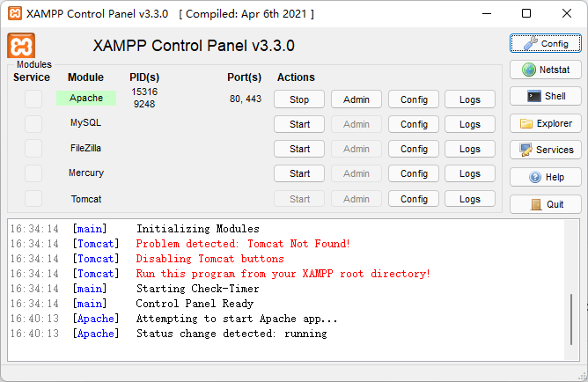588x382 pixels.
Task: Open the global Config wrench button
Action: 545,43
